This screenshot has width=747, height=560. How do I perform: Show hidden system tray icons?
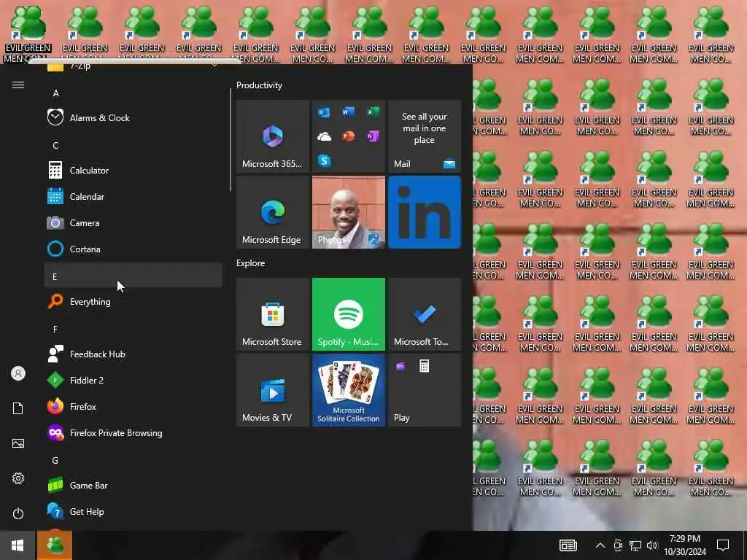coord(600,545)
